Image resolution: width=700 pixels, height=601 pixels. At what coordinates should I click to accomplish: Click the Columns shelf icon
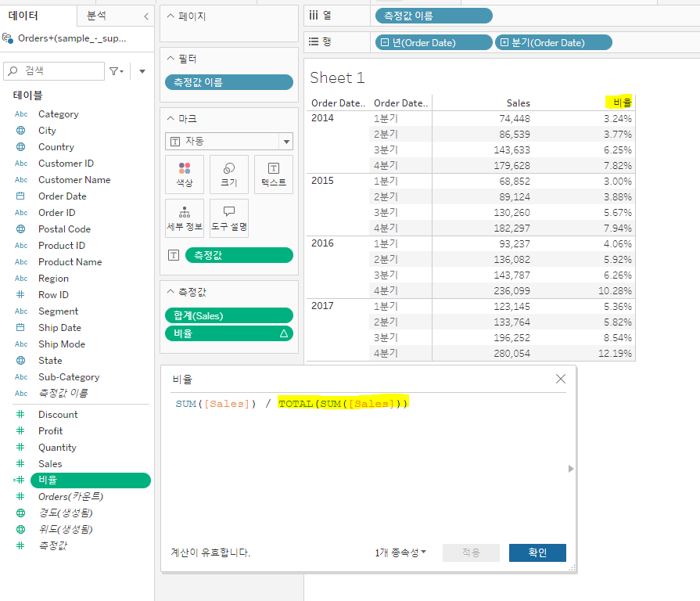(314, 16)
